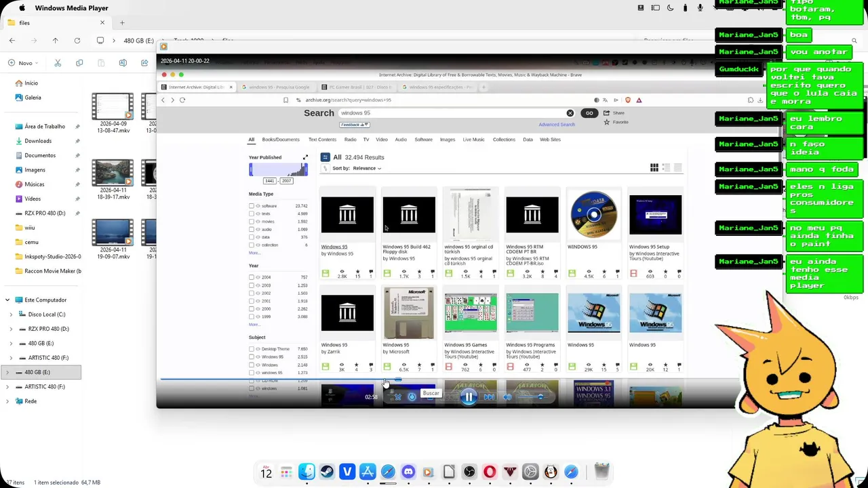Check the data media type filter
The image size is (868, 488).
click(252, 237)
